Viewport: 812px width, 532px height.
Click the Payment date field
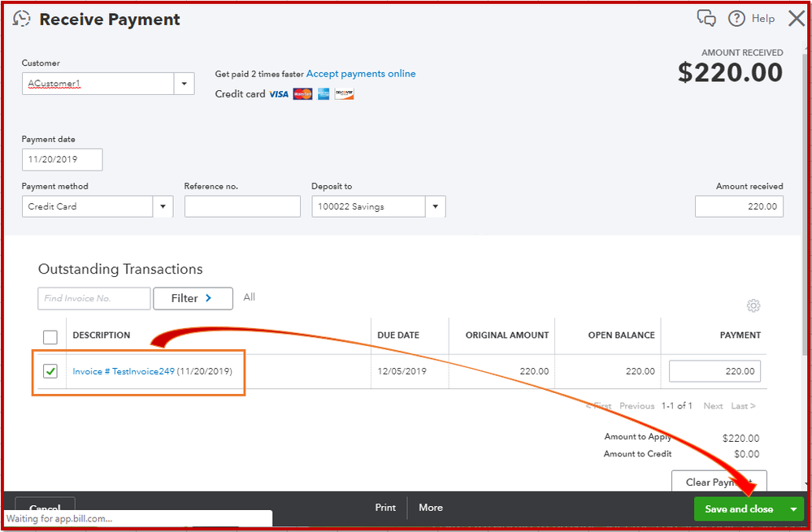[x=62, y=159]
